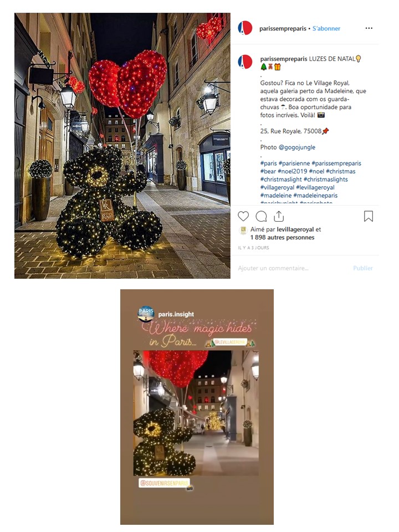This screenshot has height=532, width=399.
Task: Open the #christmaslights hashtag
Action: tap(325, 180)
